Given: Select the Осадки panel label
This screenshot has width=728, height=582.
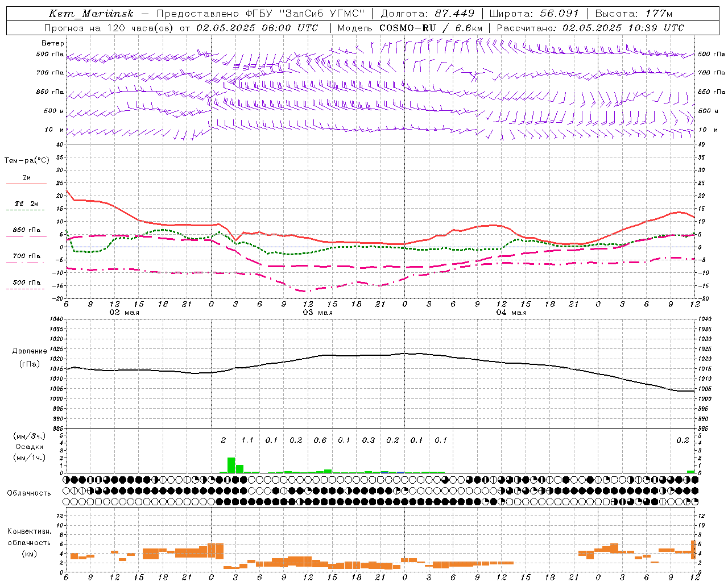Looking at the screenshot, I should [29, 447].
